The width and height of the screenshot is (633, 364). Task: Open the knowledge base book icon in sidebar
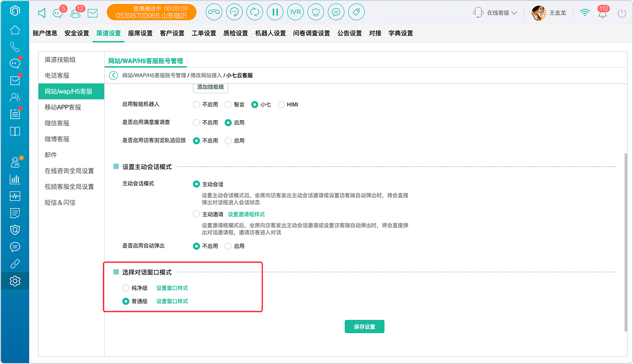[15, 131]
